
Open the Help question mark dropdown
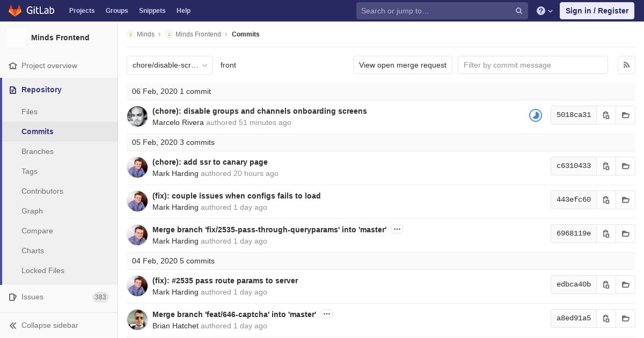(544, 11)
